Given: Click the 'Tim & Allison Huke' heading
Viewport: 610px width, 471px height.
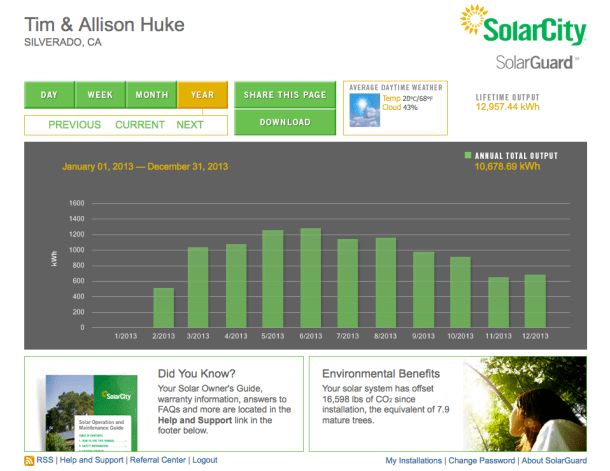Looking at the screenshot, I should (x=104, y=25).
